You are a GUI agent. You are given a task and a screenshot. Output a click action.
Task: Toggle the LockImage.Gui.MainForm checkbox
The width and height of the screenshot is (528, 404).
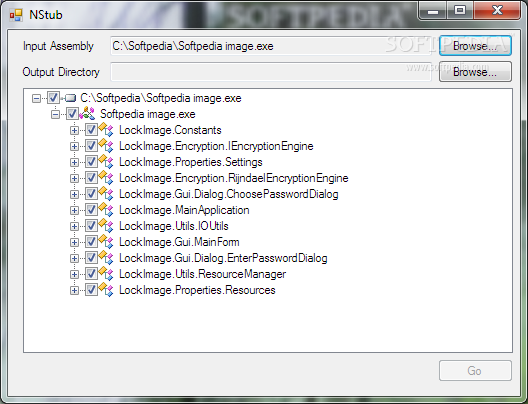pos(91,242)
